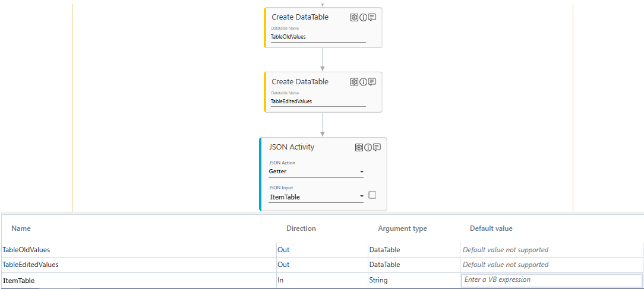Select Argument type cell of TableOldValues
The width and height of the screenshot is (644, 289).
413,250
